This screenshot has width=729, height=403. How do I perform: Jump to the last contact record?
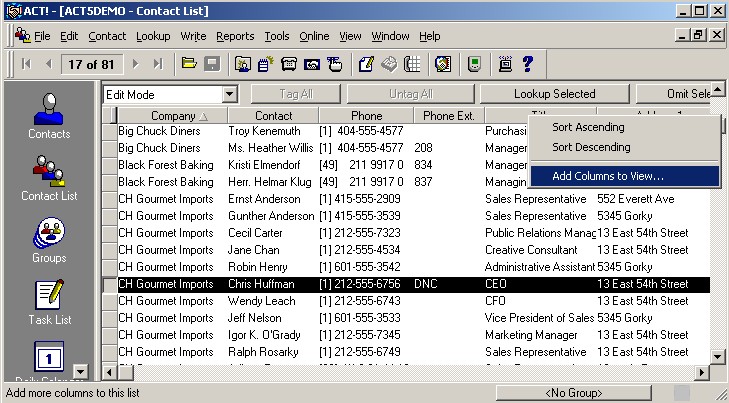pyautogui.click(x=158, y=64)
